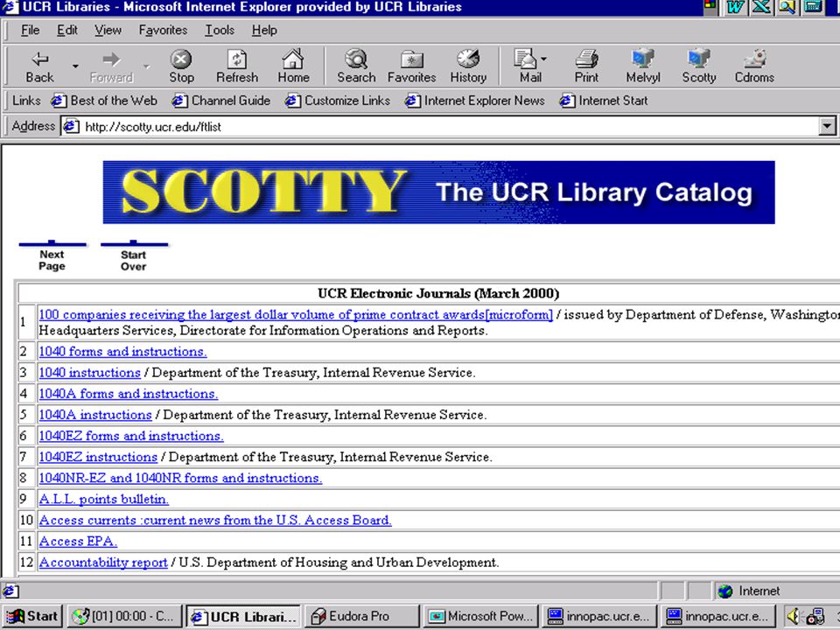840x630 pixels.
Task: Click the Customize Links shortcut
Action: (x=338, y=101)
